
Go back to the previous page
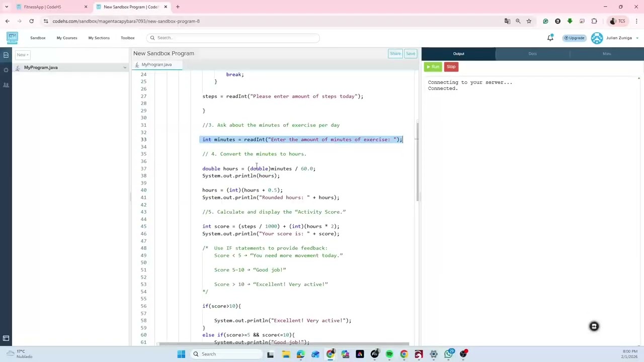7,21
